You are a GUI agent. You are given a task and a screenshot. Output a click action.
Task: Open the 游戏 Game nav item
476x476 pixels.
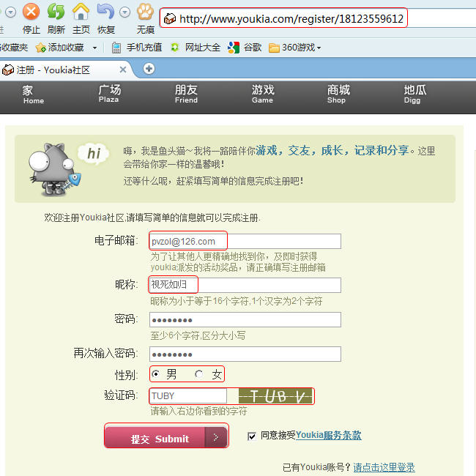point(263,94)
